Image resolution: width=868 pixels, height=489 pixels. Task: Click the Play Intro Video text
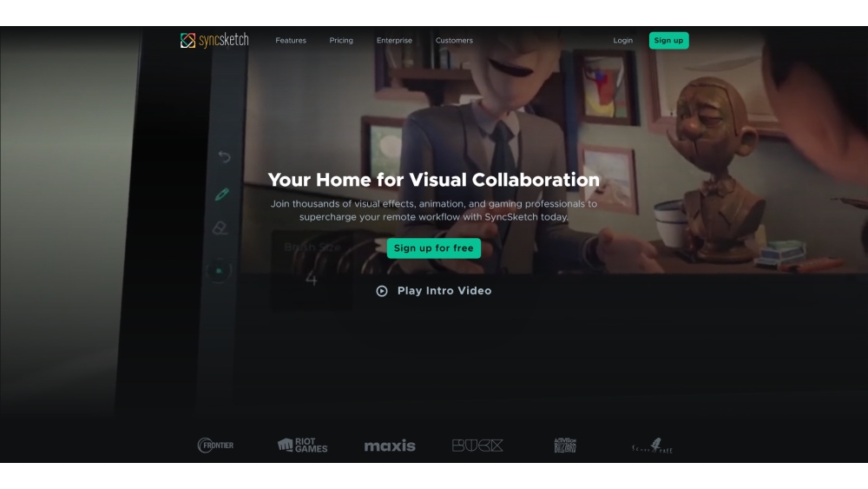coord(444,291)
